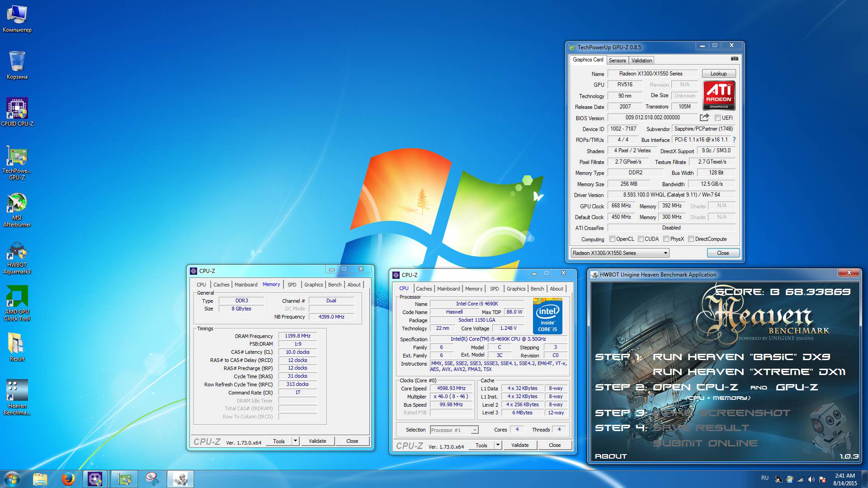Image resolution: width=868 pixels, height=488 pixels.
Task: Click the Core Speed value field
Action: (x=451, y=388)
